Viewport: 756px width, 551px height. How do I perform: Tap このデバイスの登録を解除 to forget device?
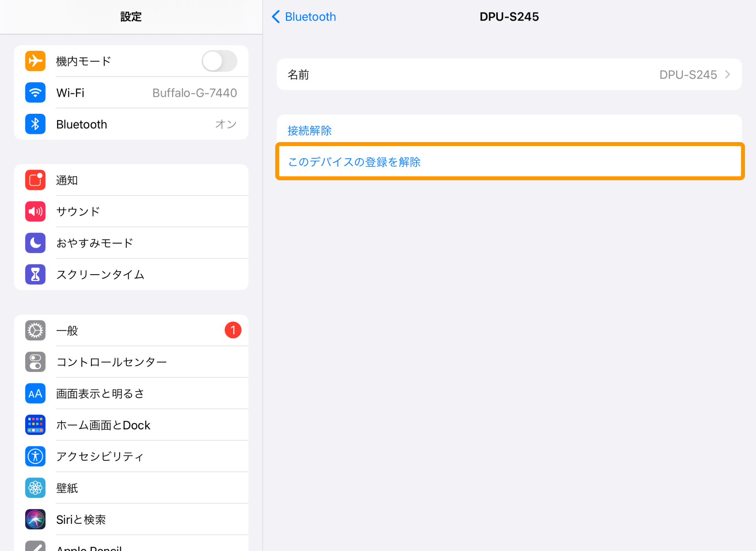tap(354, 162)
